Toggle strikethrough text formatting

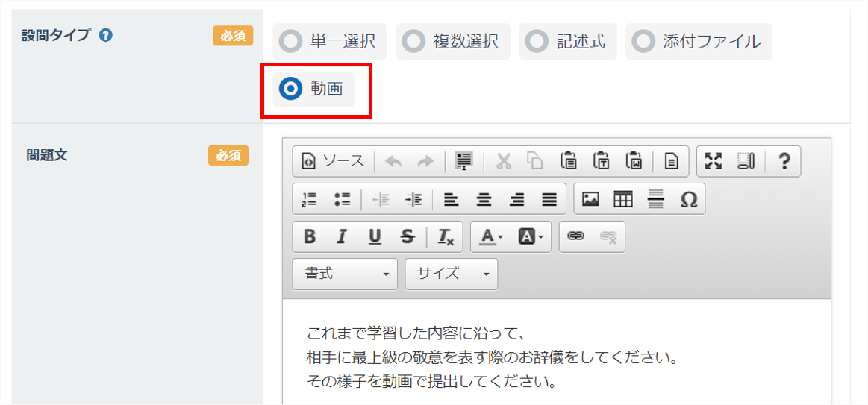click(407, 236)
